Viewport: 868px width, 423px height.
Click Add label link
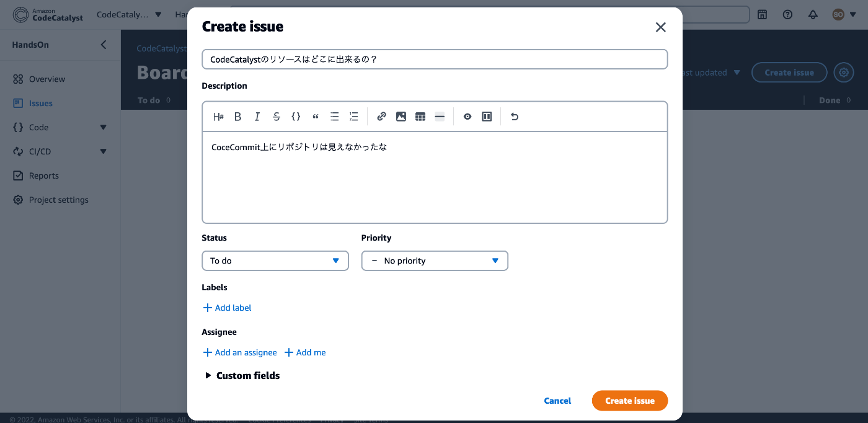click(x=227, y=308)
